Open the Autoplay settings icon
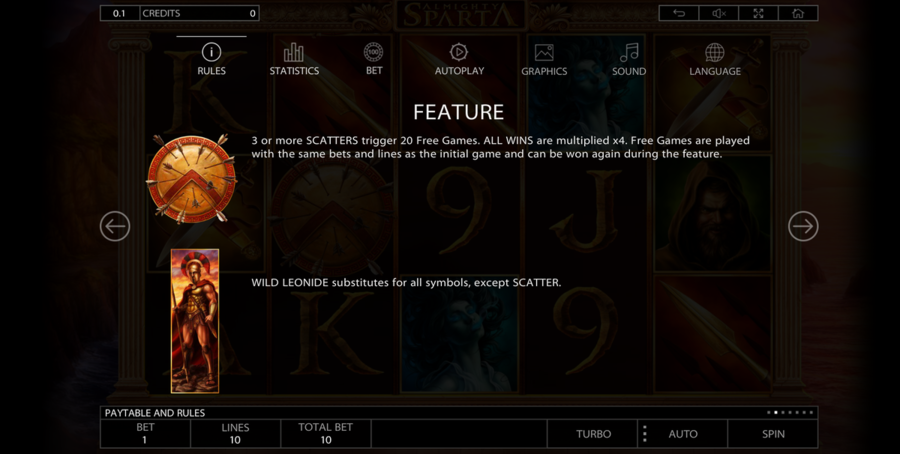The image size is (900, 454). point(459,52)
